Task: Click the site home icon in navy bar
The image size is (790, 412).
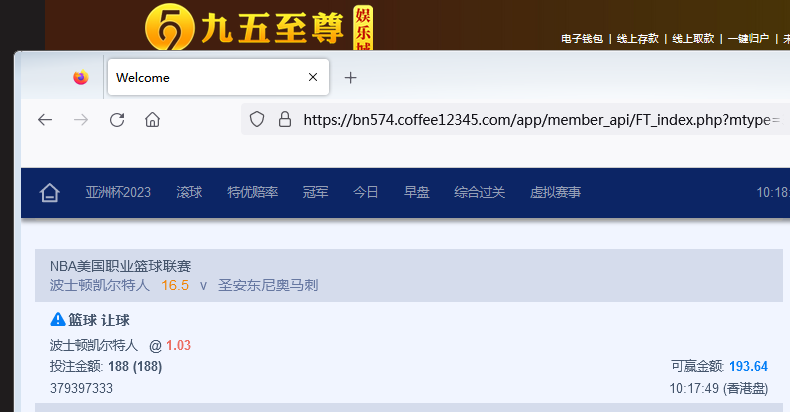Action: pyautogui.click(x=49, y=192)
